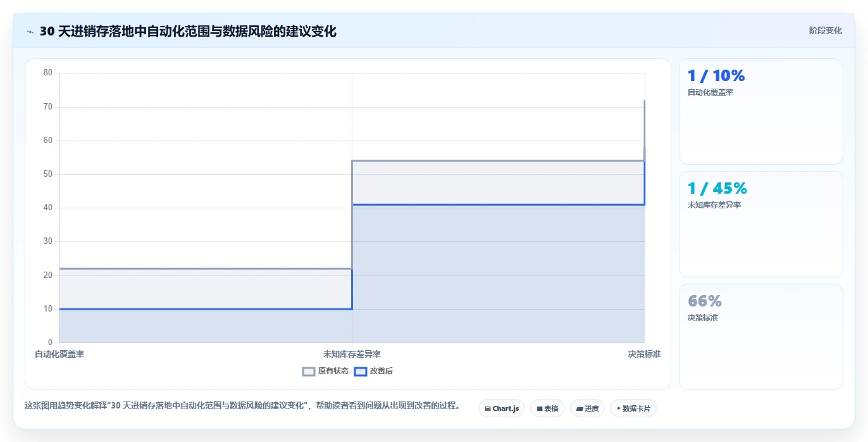Toggle the 改善后 legend swatch

(360, 372)
